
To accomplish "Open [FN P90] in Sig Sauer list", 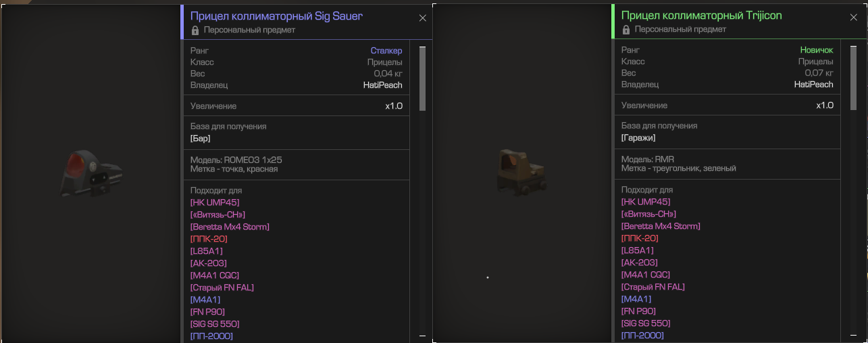I will pos(207,312).
